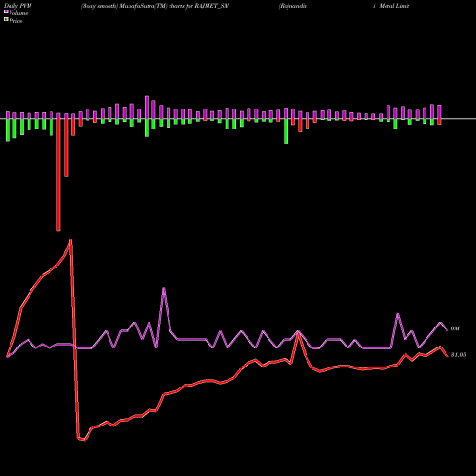Click the Daily PVM title text
Image resolution: width=476 pixels, height=476 pixels.
pos(18,6)
